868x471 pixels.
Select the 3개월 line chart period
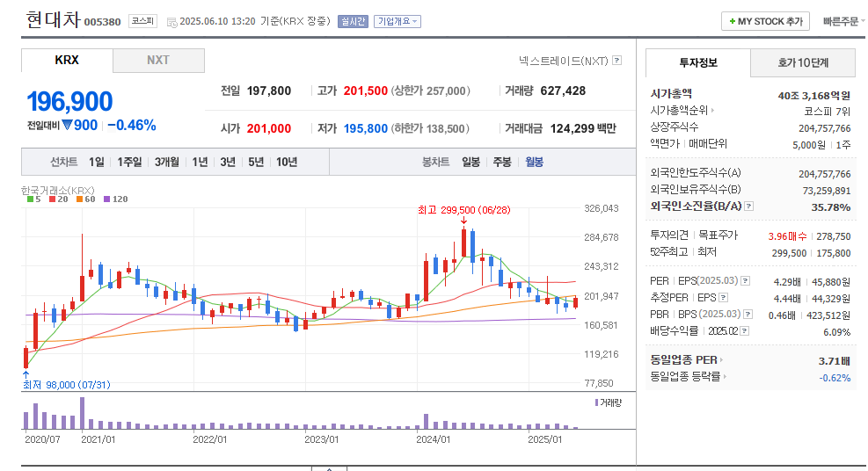coord(166,162)
